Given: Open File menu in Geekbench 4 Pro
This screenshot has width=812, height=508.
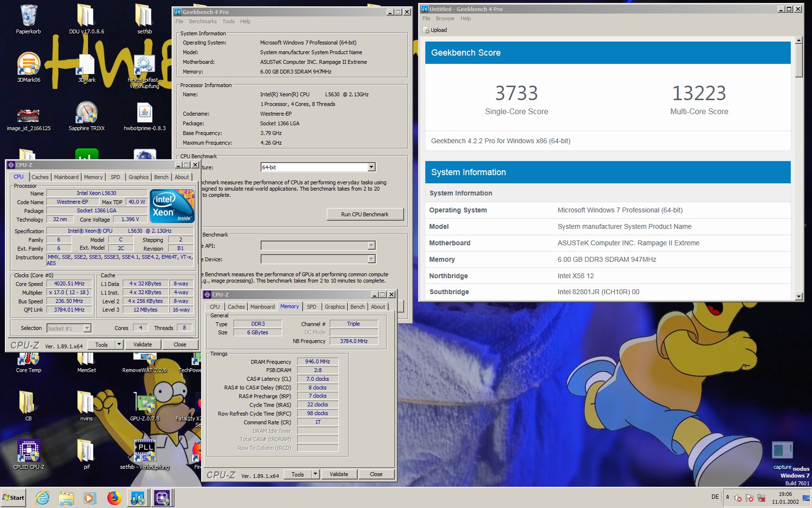Looking at the screenshot, I should point(179,21).
